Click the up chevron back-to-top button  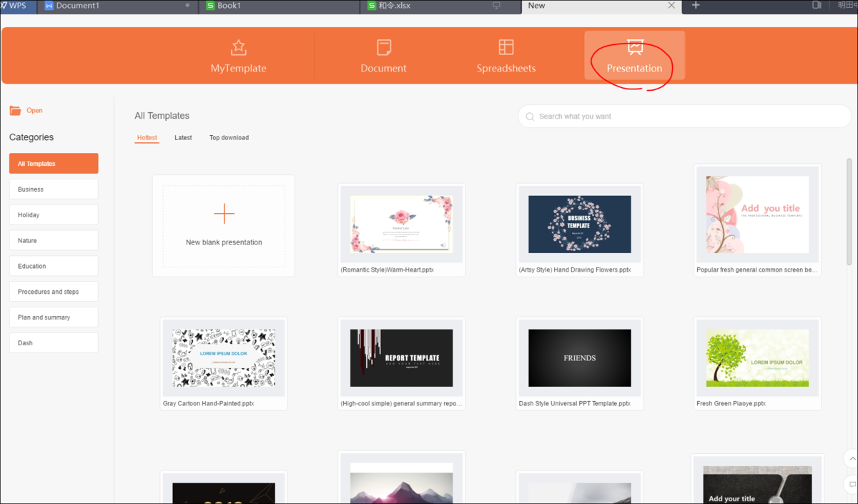[851, 458]
